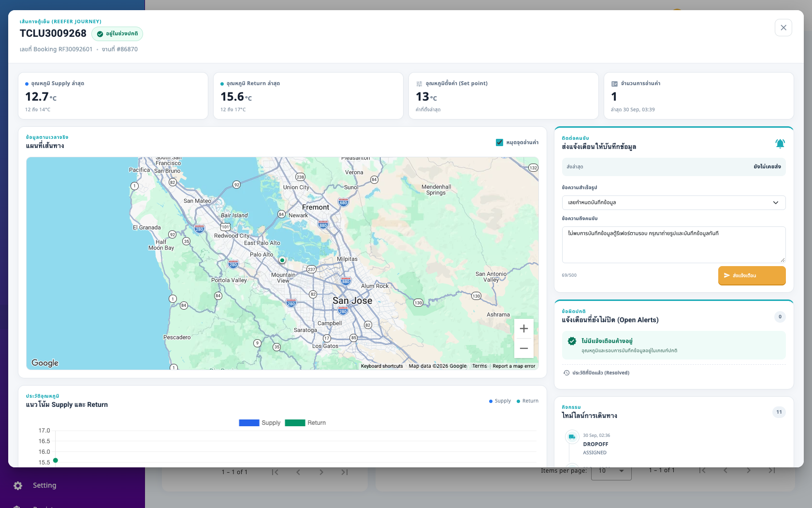Click the 12.7 °C Supply temperature value

41,97
